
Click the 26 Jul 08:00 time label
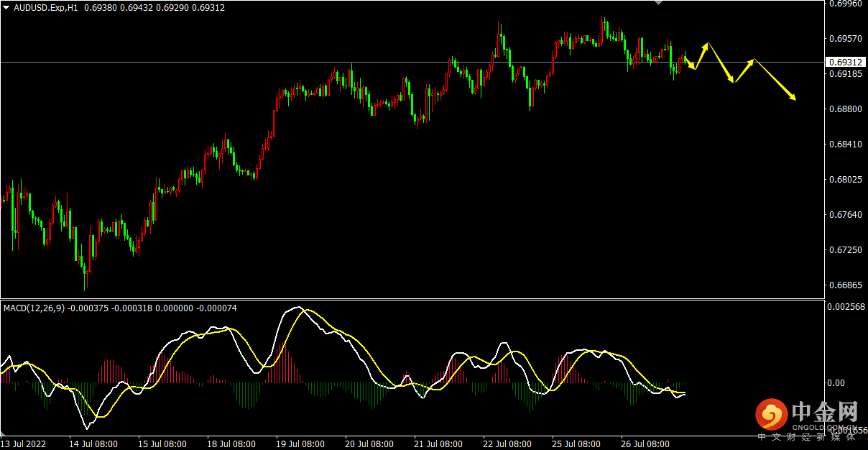click(645, 444)
